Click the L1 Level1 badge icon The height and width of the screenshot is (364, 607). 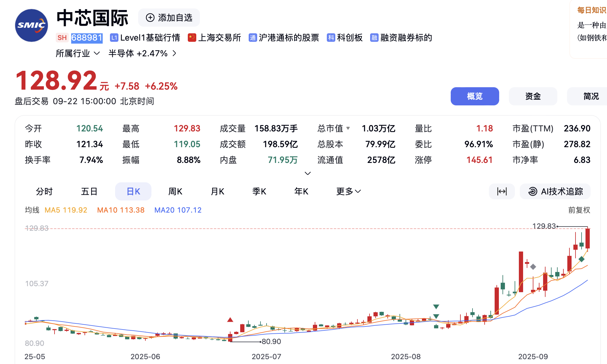(x=114, y=38)
